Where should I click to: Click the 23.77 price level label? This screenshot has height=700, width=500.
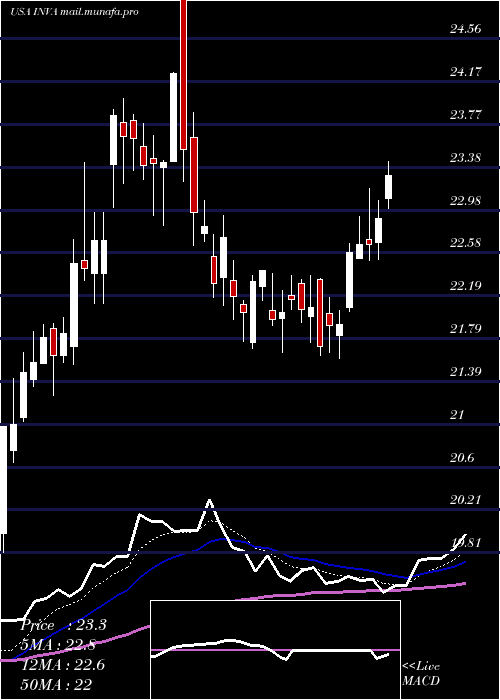(465, 115)
